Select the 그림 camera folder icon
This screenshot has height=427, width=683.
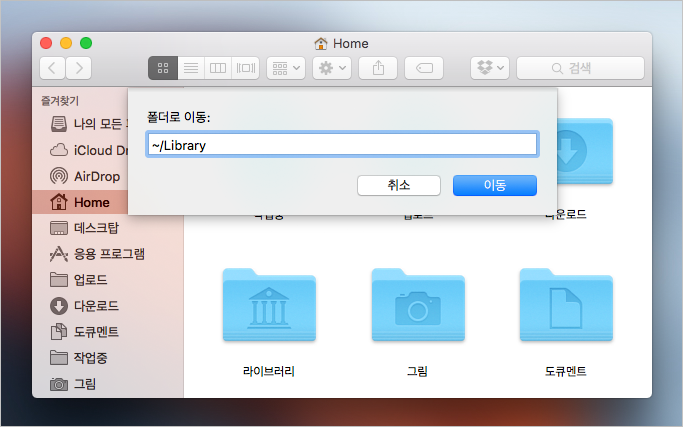[418, 305]
